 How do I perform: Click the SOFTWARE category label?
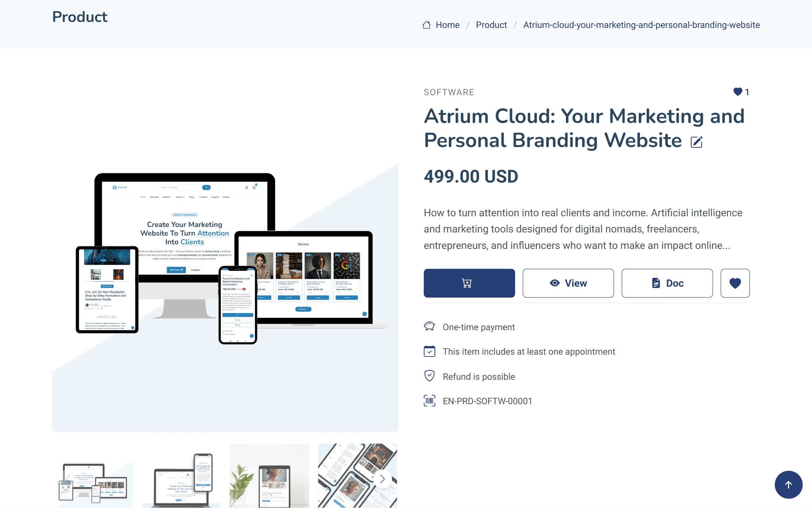449,92
